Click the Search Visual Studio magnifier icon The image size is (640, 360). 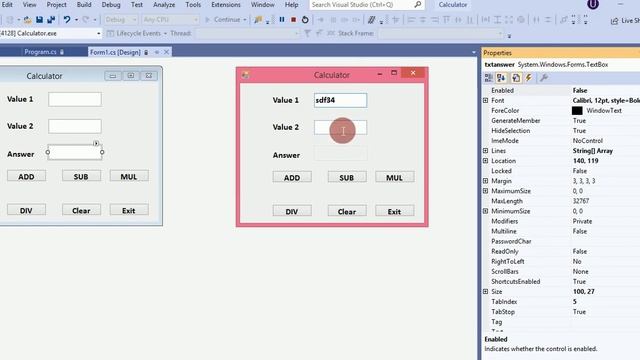418,5
